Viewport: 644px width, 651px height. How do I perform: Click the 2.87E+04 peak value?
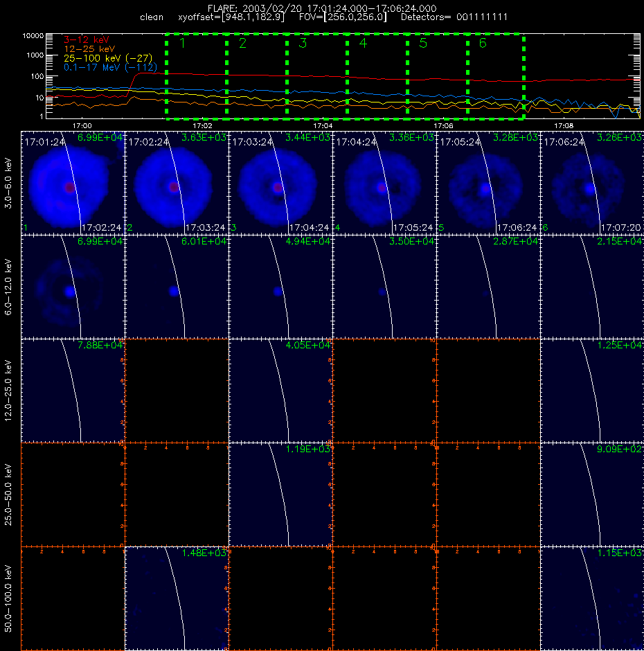click(x=515, y=241)
